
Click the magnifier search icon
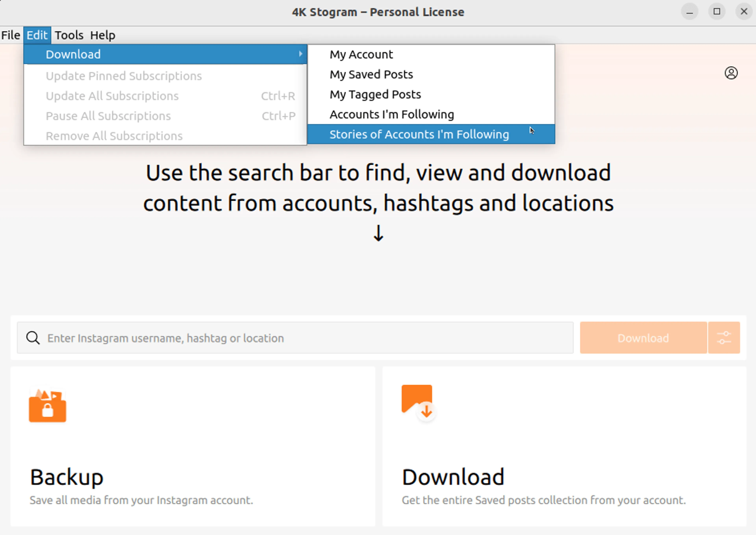click(33, 338)
